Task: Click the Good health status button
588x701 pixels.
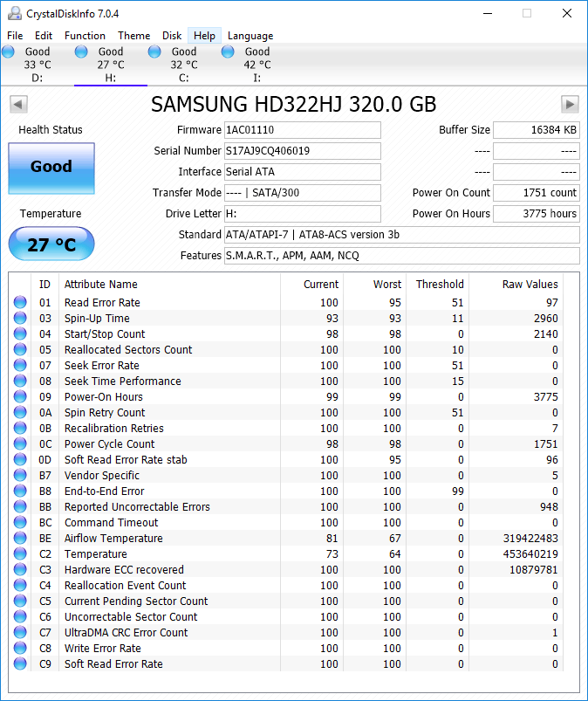Action: [x=51, y=168]
